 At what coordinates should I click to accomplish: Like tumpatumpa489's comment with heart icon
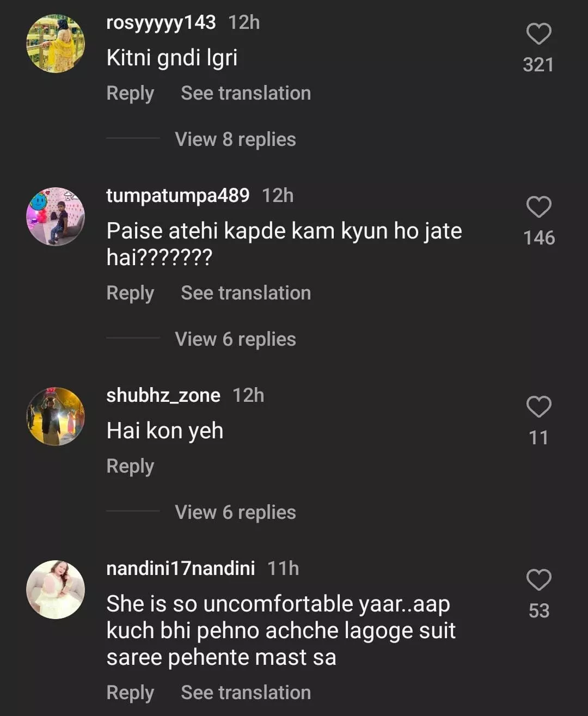pos(538,207)
